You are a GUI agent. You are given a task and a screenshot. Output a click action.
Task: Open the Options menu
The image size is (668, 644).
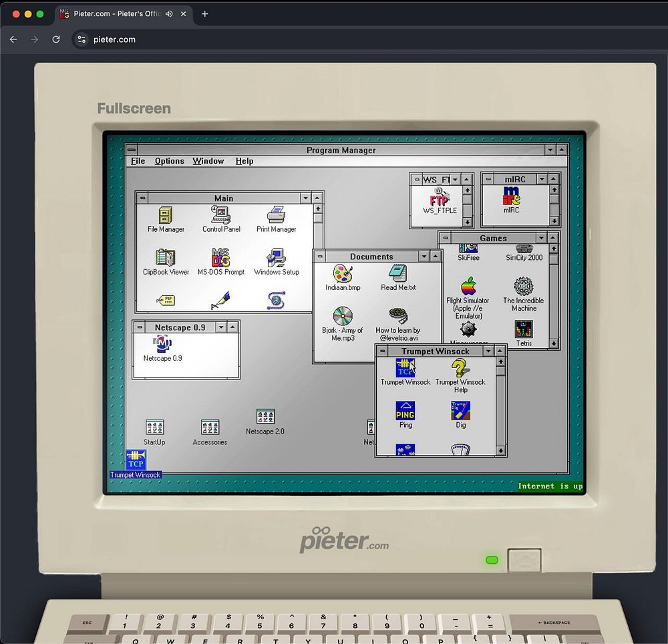(169, 161)
